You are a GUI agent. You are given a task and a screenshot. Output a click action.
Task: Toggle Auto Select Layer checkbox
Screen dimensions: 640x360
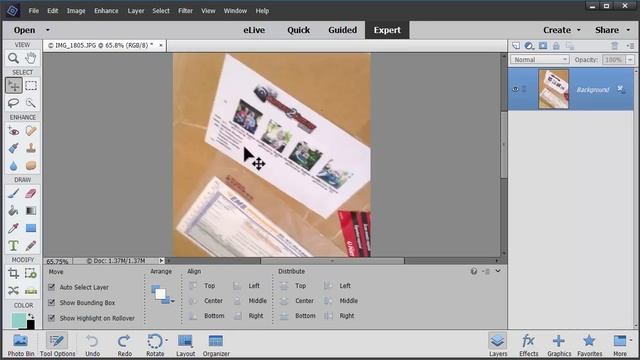tap(51, 287)
